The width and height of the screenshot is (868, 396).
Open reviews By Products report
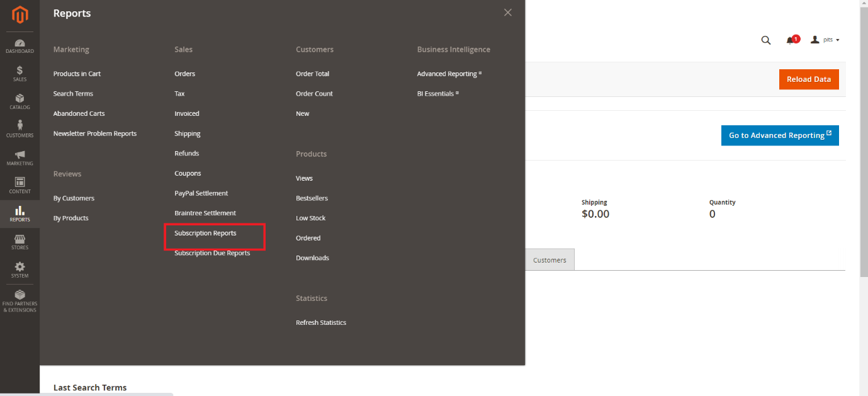[x=71, y=218]
